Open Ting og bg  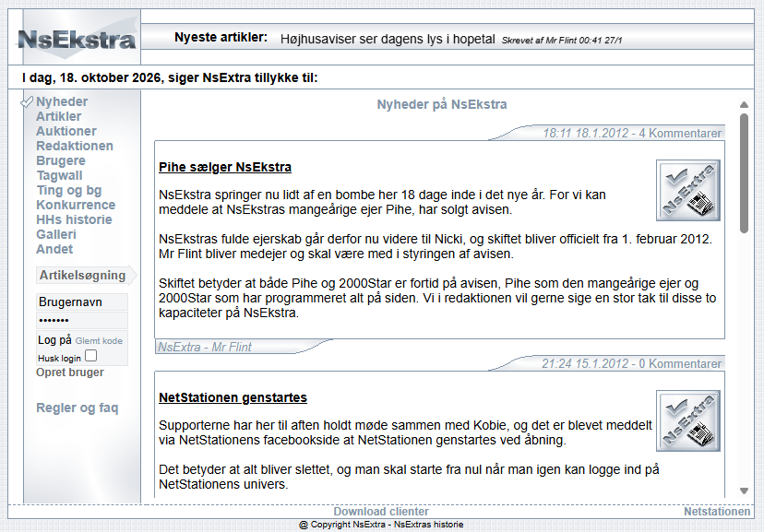pyautogui.click(x=68, y=190)
